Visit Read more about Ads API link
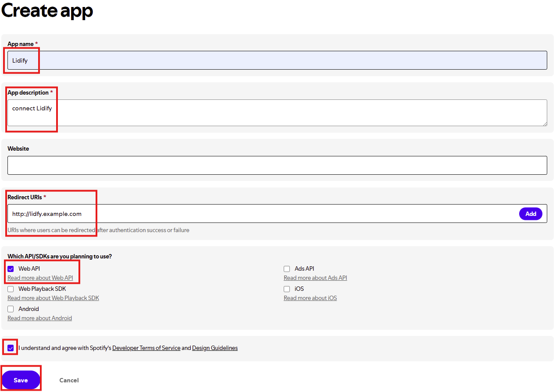The height and width of the screenshot is (392, 556). pyautogui.click(x=315, y=278)
